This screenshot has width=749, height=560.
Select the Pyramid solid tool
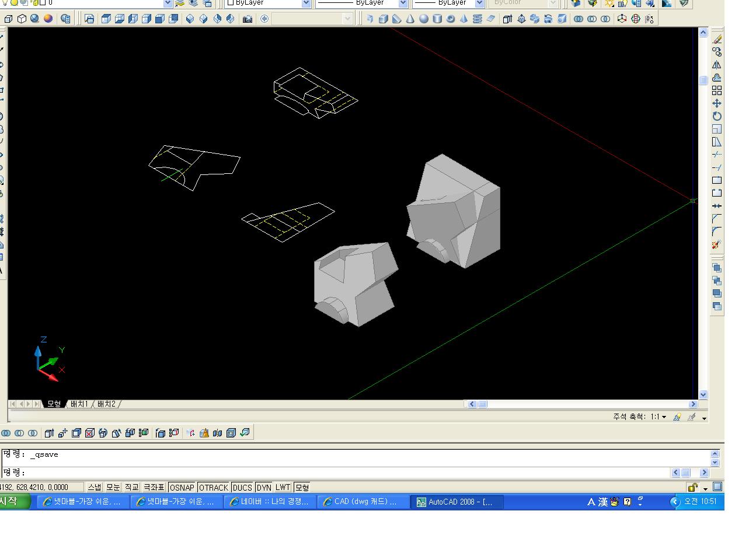point(464,19)
